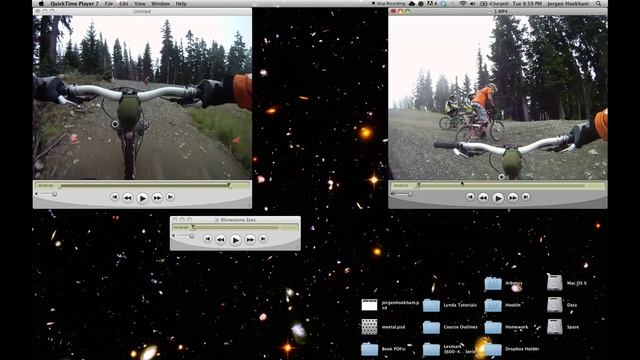Skip to start of Rhinestone Eyes
Viewport: 640px width, 360px height.
click(208, 239)
